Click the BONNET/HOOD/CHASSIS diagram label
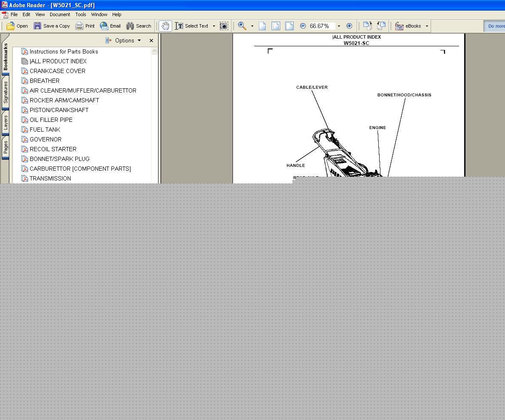505x420 pixels. coord(404,95)
